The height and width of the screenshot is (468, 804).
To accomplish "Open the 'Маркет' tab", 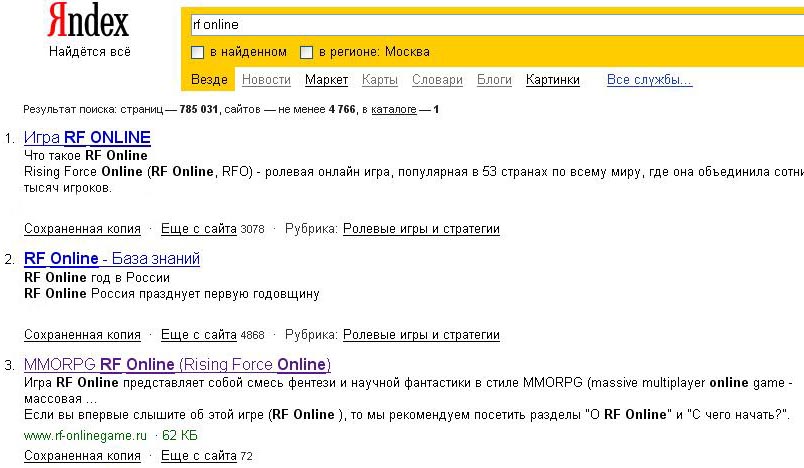I will [x=326, y=79].
